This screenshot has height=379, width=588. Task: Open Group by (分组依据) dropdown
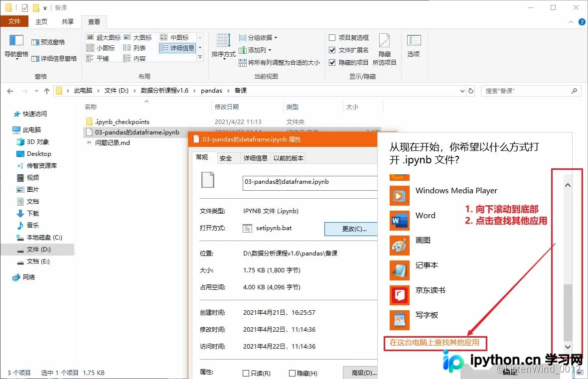259,37
